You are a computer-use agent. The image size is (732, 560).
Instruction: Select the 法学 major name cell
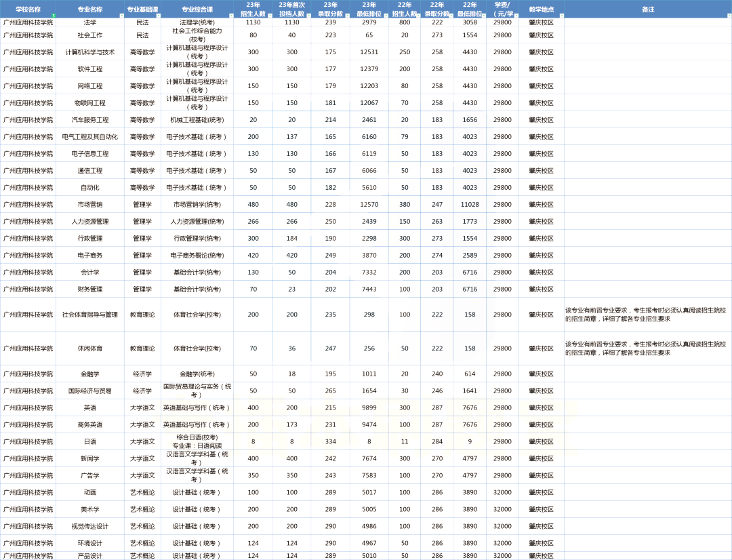90,22
